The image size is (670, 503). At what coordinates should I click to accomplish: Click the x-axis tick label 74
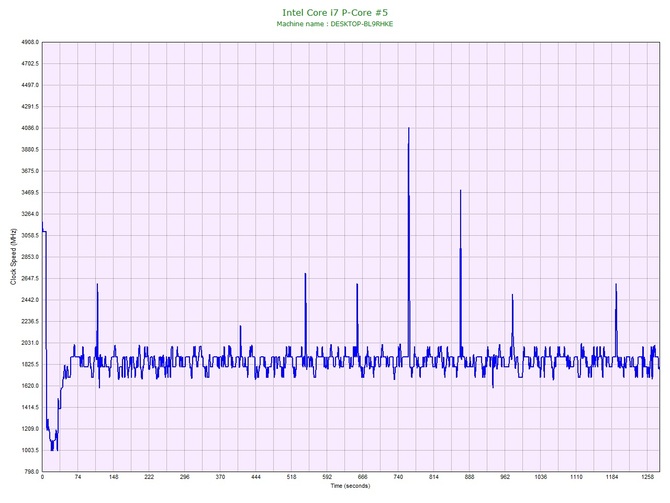[x=78, y=477]
